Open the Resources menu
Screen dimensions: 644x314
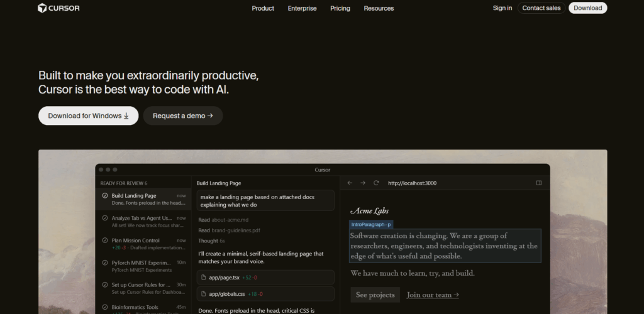379,8
